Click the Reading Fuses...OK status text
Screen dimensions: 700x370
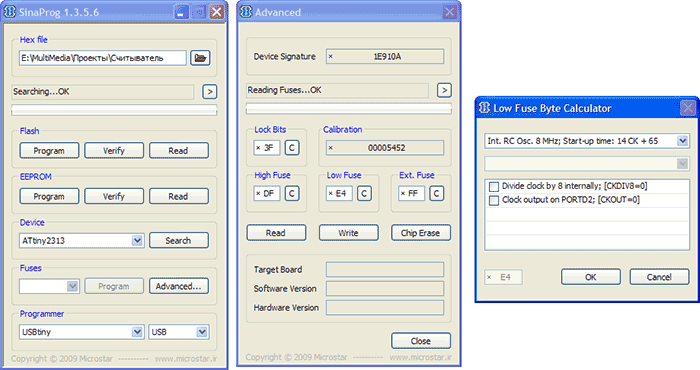pyautogui.click(x=284, y=90)
